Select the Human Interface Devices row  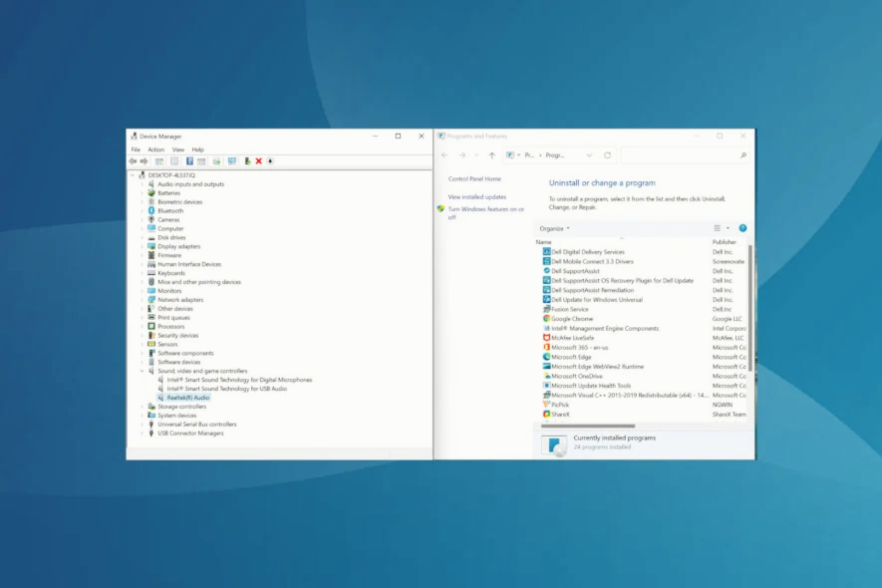click(189, 264)
